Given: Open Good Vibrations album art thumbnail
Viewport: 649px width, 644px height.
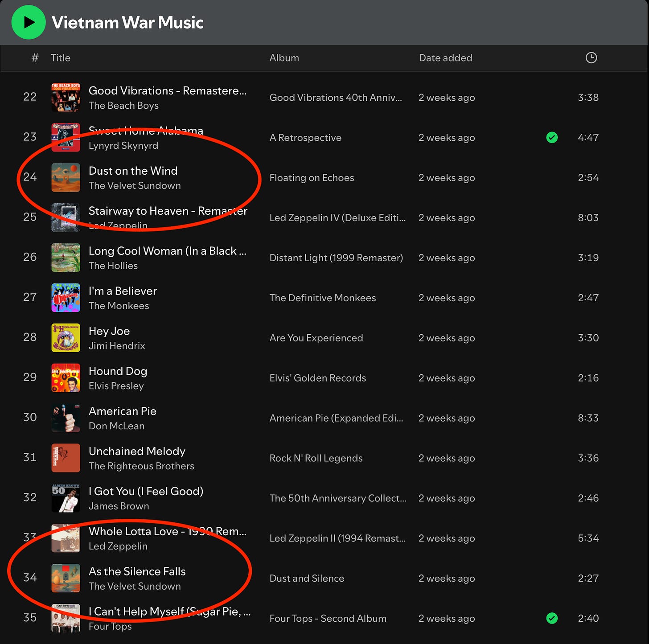Looking at the screenshot, I should (x=66, y=97).
